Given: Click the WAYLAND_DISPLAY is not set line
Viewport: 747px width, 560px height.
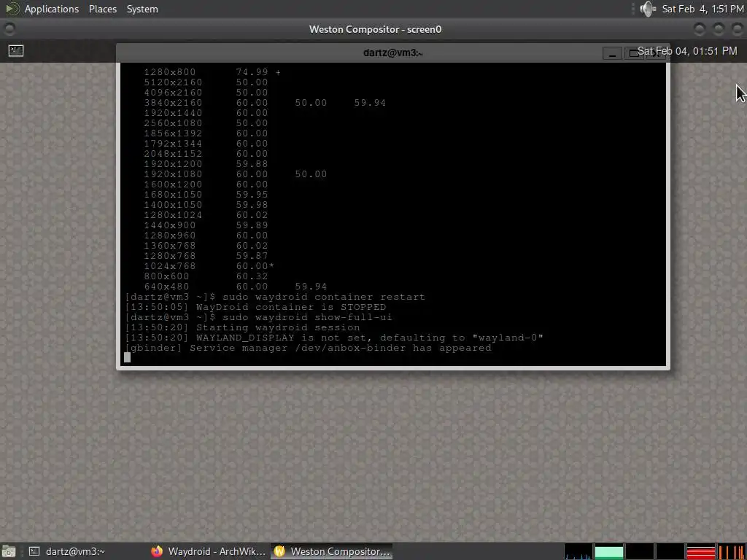Looking at the screenshot, I should (x=334, y=338).
